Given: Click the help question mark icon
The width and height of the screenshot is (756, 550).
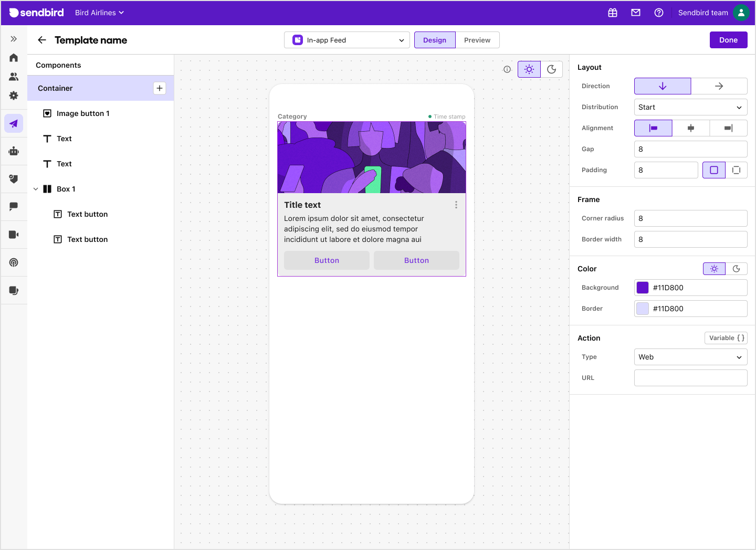Looking at the screenshot, I should coord(659,12).
